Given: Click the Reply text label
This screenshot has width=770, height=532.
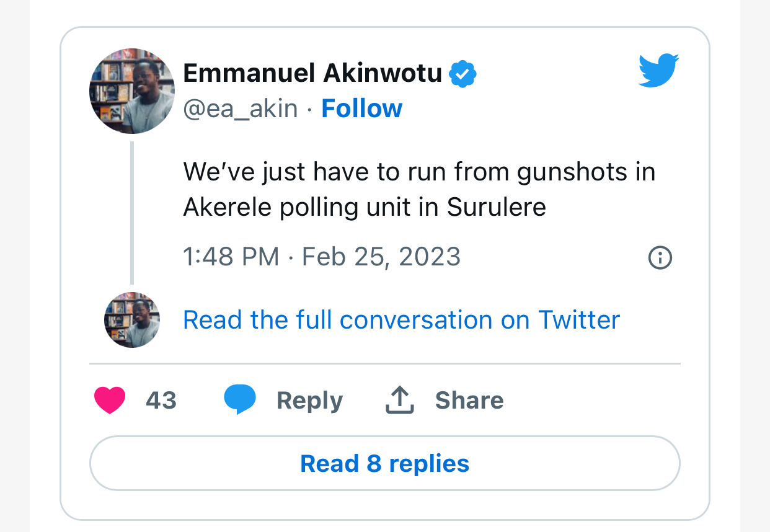Looking at the screenshot, I should (x=309, y=401).
